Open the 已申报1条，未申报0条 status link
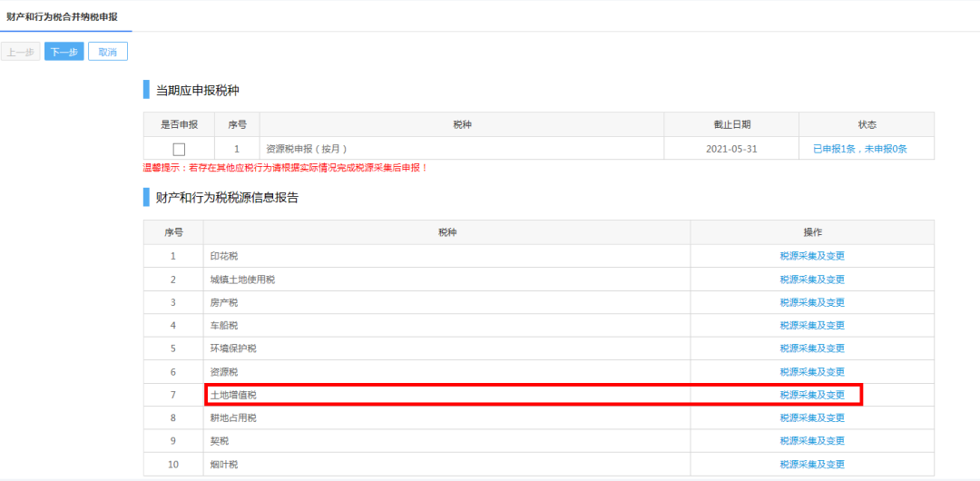 click(x=859, y=149)
